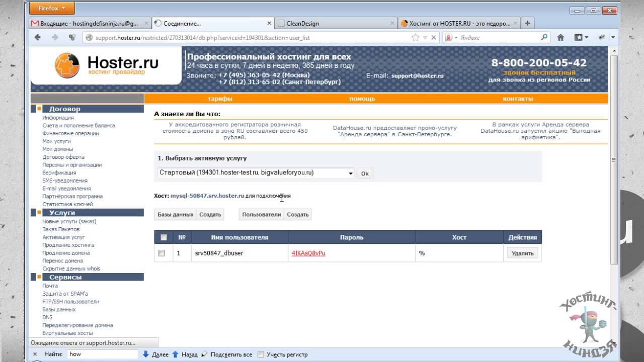Click the mysql-50847.srv.hoster.ru host link
This screenshot has width=644, height=362.
pyautogui.click(x=207, y=196)
